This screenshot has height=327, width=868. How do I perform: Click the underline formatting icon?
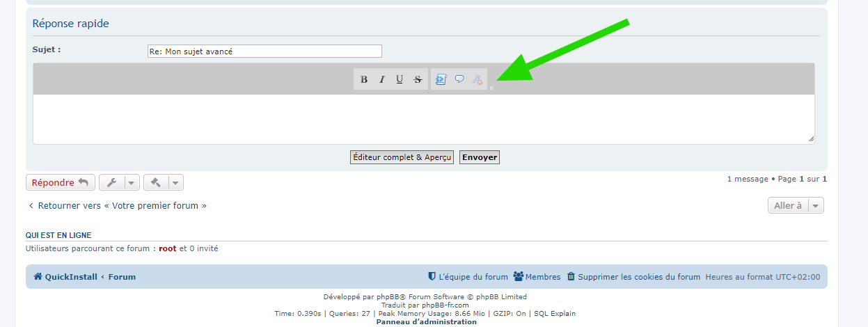pyautogui.click(x=400, y=79)
